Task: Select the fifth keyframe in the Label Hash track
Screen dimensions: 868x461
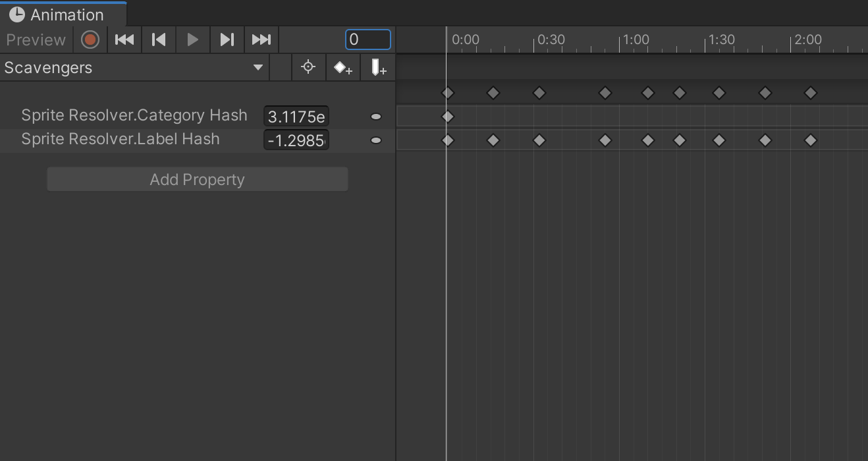Action: [x=648, y=140]
